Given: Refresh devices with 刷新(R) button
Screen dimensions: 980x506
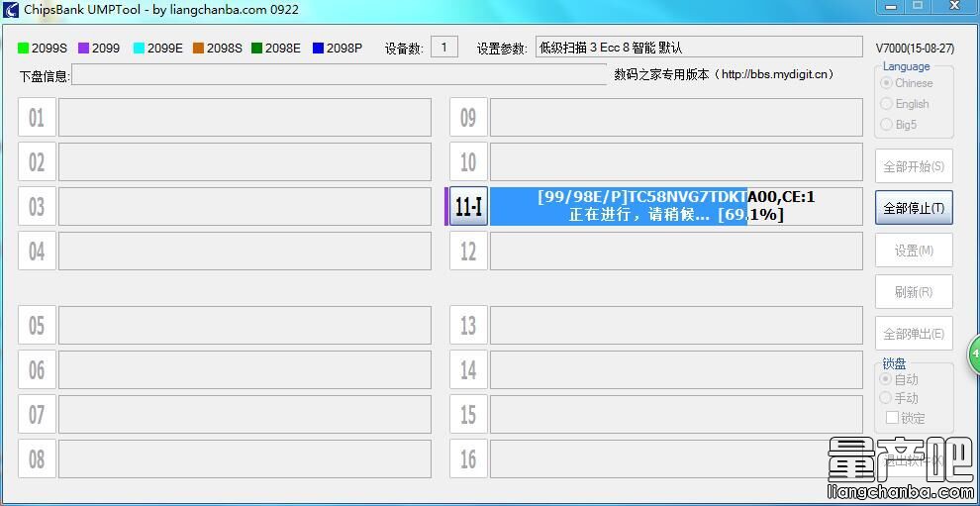Looking at the screenshot, I should (x=914, y=292).
